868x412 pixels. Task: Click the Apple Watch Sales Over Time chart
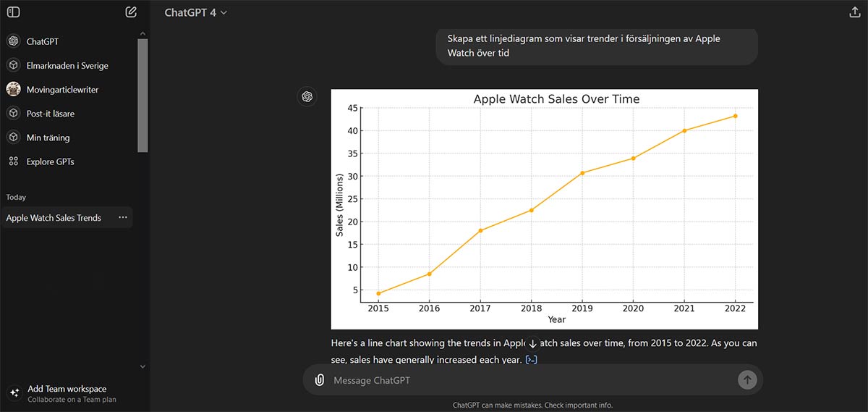(x=545, y=209)
